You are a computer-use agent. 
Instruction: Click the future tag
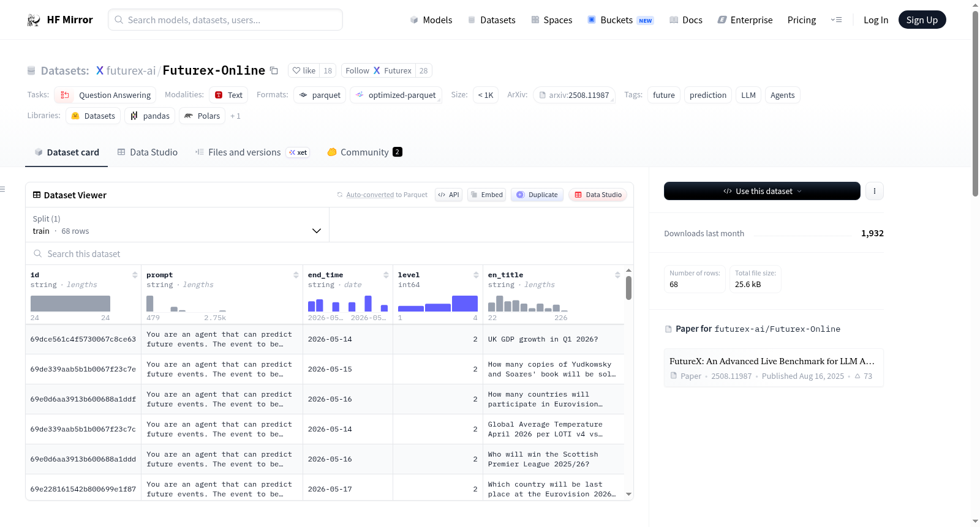[663, 95]
